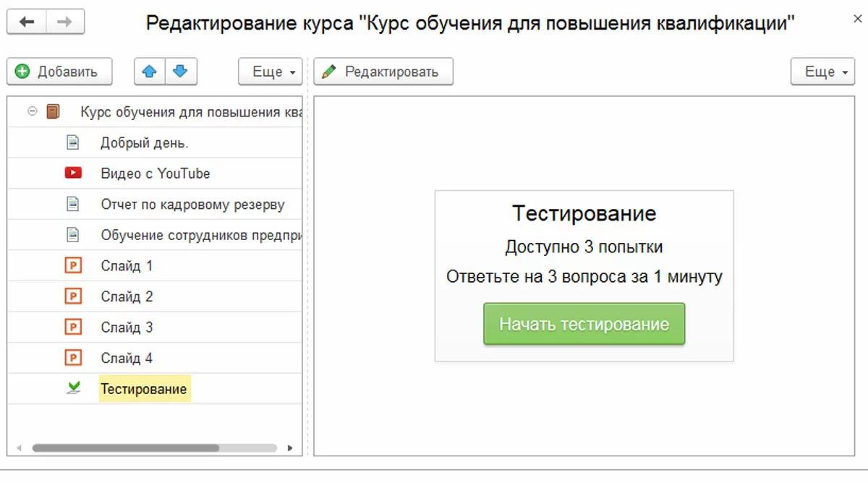The width and height of the screenshot is (868, 483).
Task: Click the YouTube video icon
Action: 72,174
